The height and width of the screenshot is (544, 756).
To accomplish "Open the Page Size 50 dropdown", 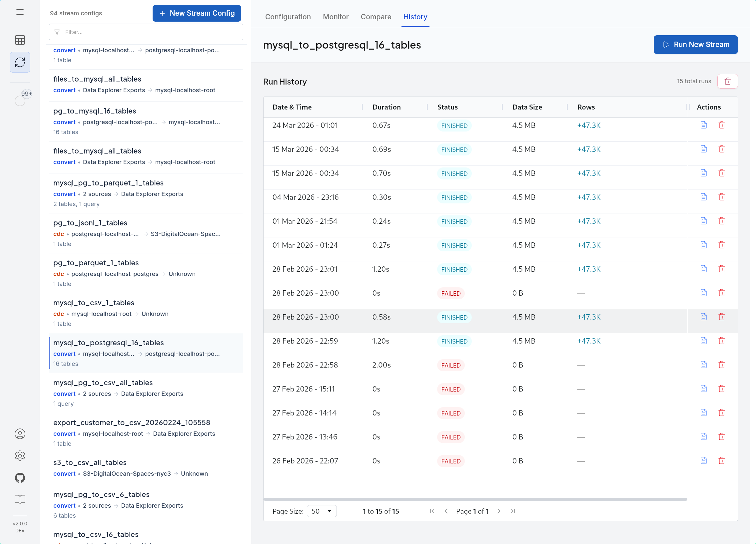I will tap(322, 511).
